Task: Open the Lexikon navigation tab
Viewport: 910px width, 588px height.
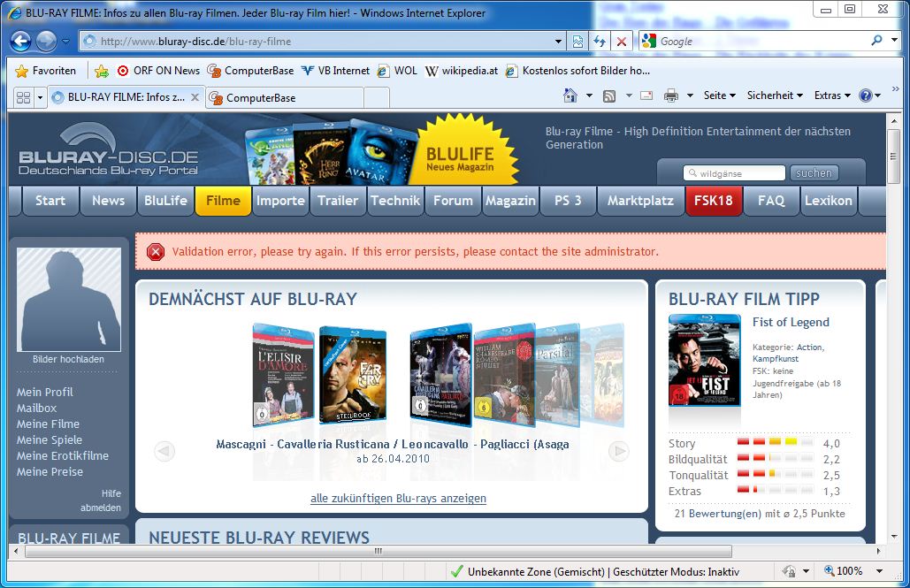Action: click(828, 201)
